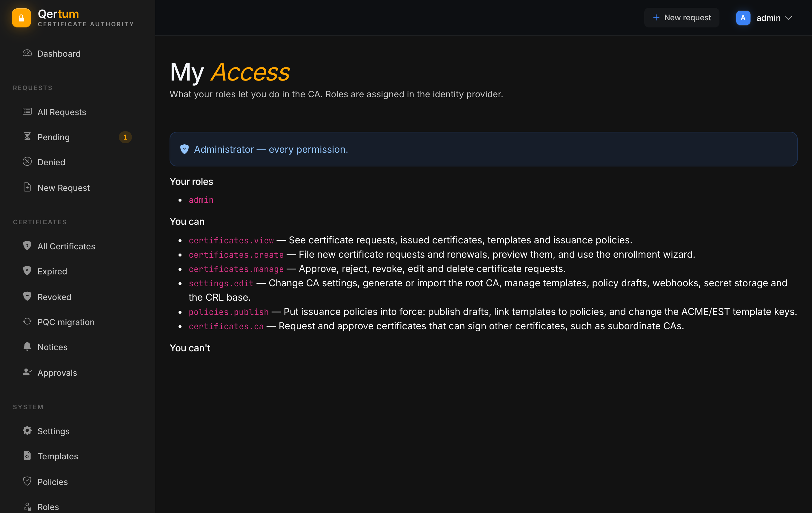Go to Dashboard in sidebar

[59, 54]
